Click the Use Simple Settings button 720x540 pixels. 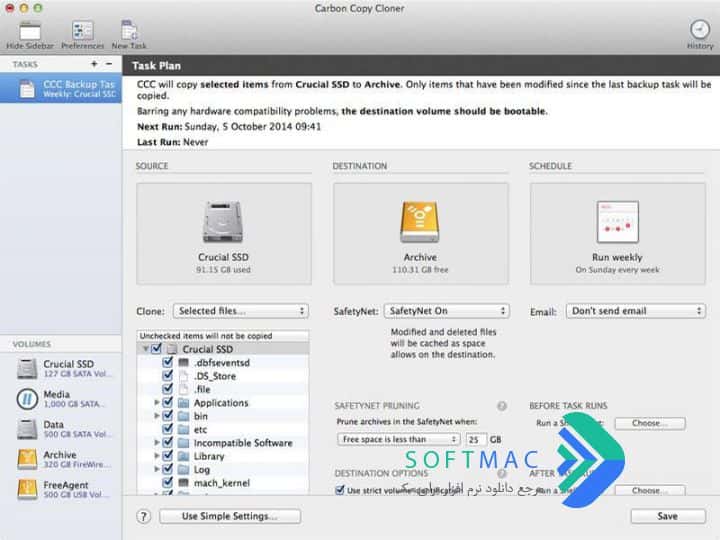pyautogui.click(x=230, y=516)
